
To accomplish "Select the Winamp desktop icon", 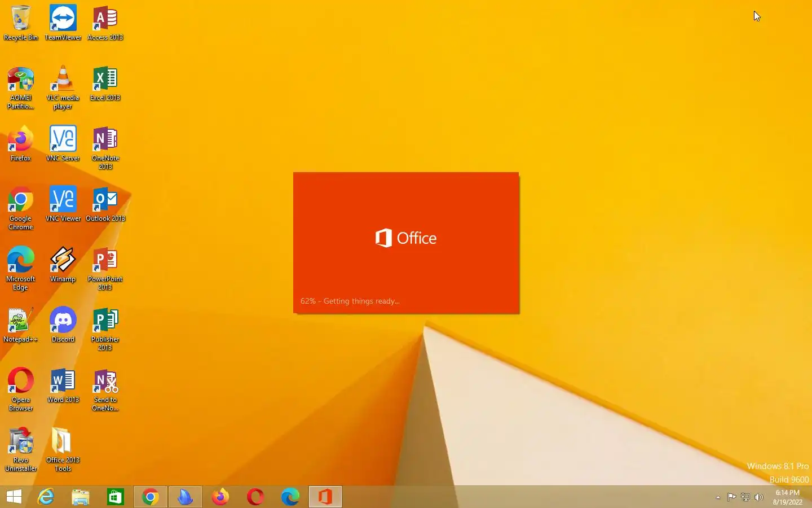I will 63,265.
